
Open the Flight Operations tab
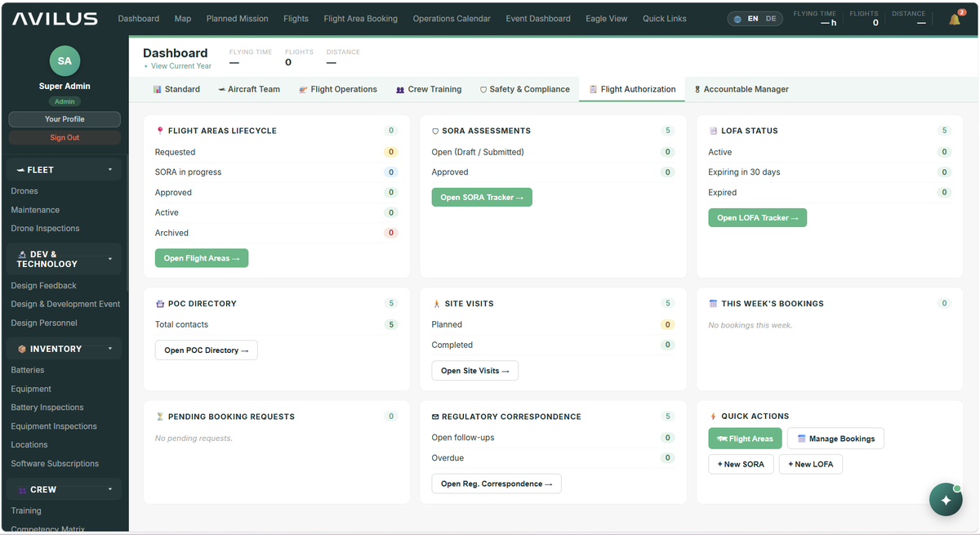click(338, 89)
